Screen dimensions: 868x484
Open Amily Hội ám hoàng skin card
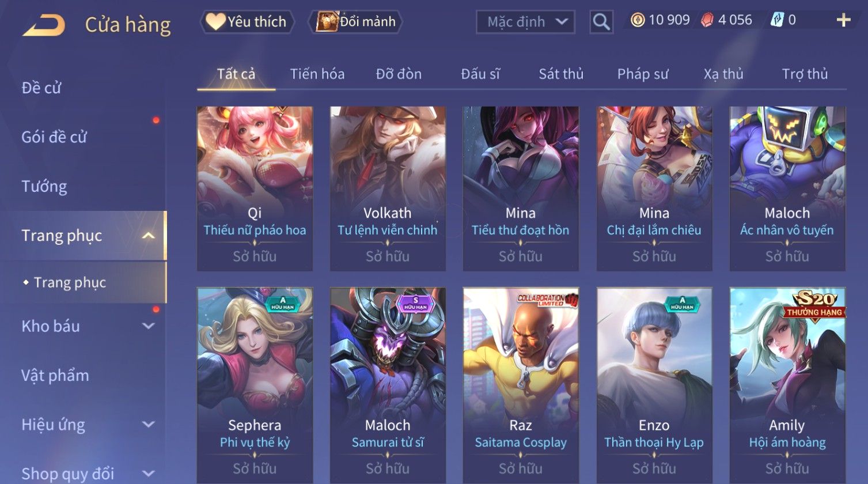click(787, 385)
